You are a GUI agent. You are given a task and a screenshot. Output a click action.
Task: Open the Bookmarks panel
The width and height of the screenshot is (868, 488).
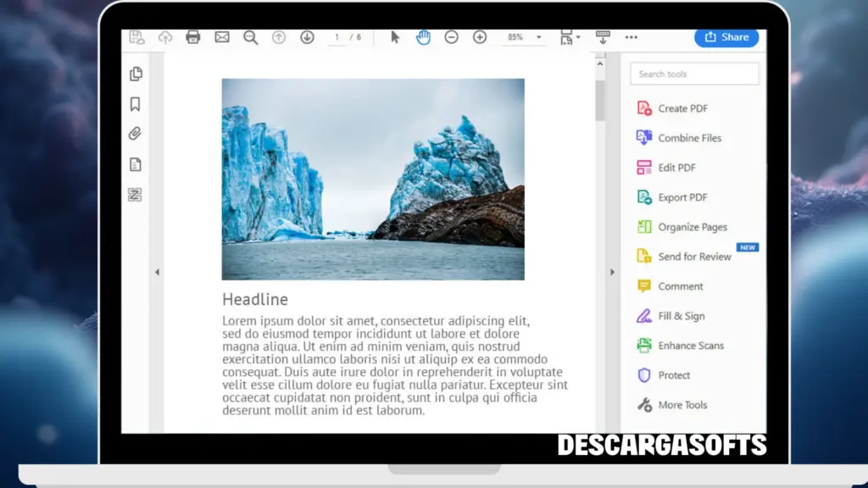134,103
